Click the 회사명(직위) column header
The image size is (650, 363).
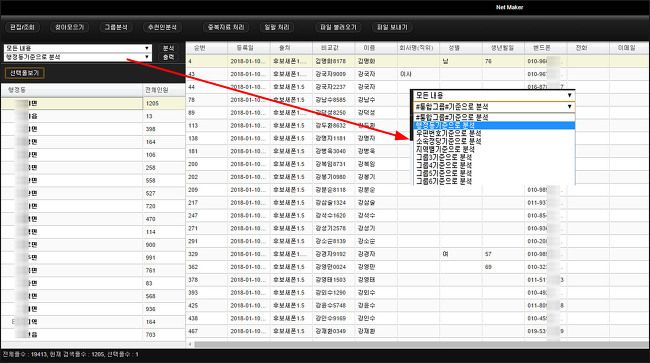[418, 48]
